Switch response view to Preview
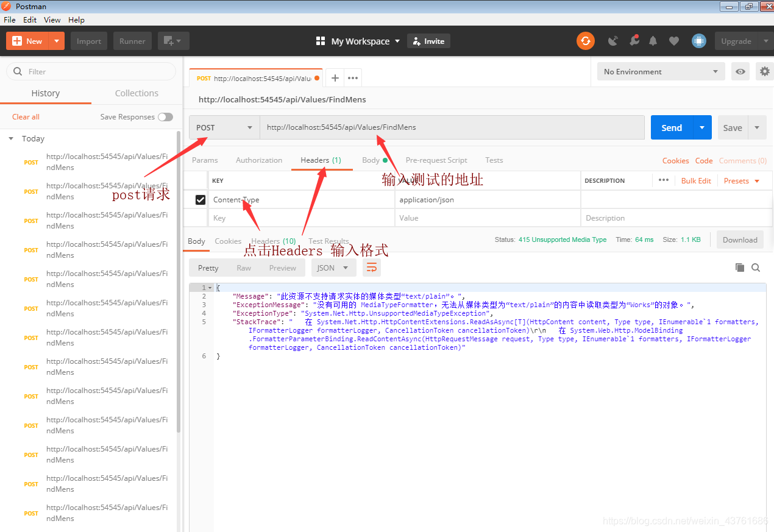774x532 pixels. click(283, 268)
